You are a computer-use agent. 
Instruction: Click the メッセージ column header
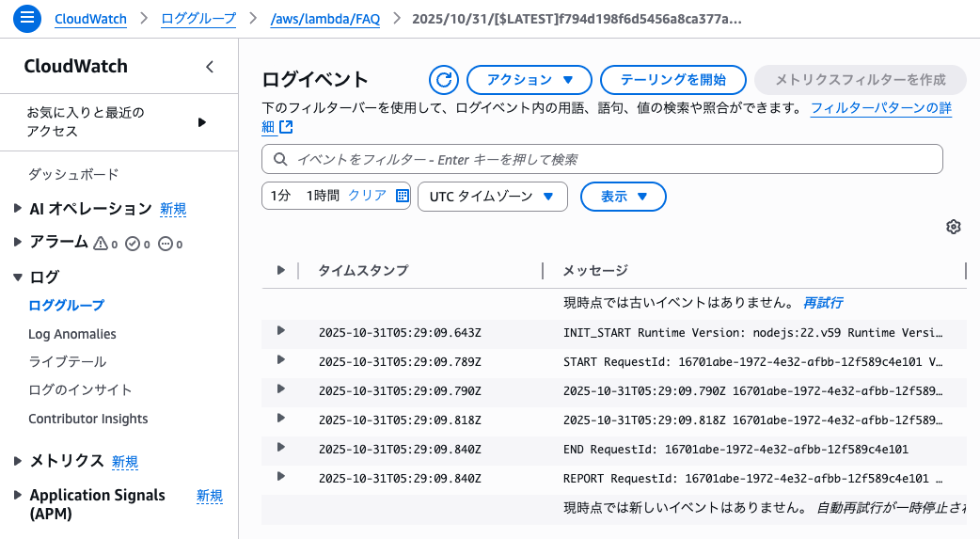595,270
